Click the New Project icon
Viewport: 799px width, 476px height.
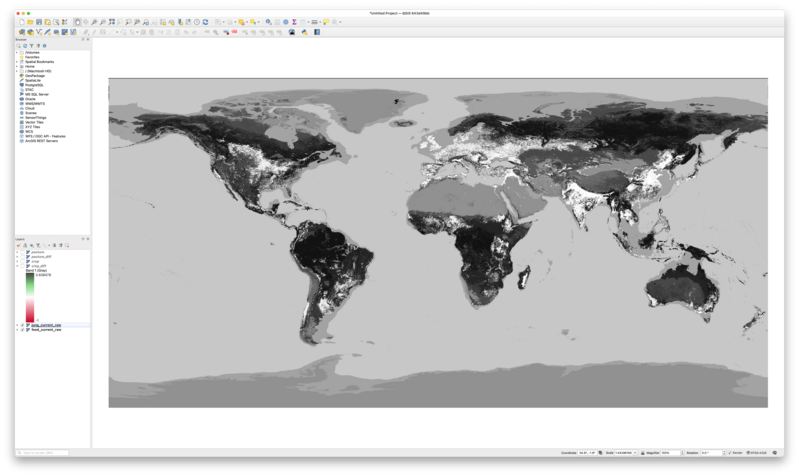[x=21, y=21]
